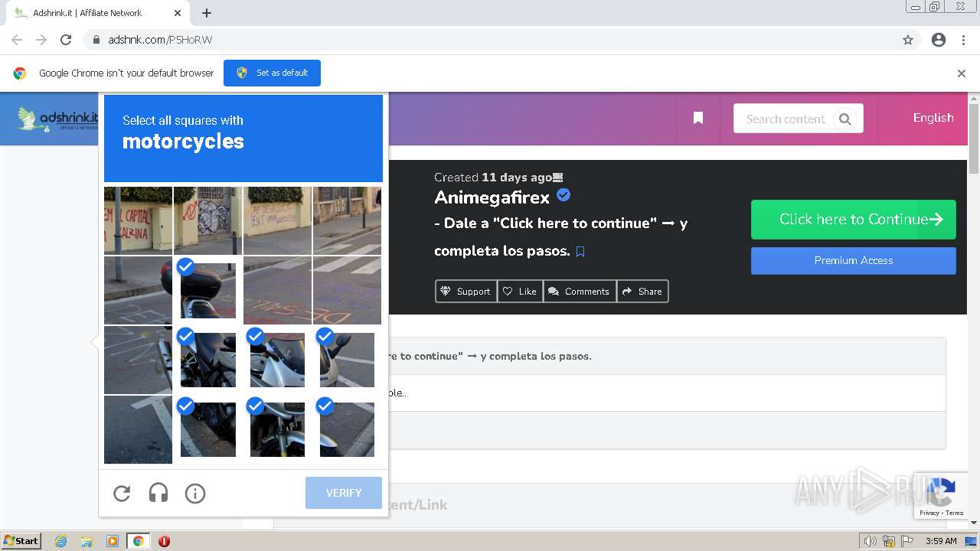Deselect third-row tile showing motorcycle seat
The width and height of the screenshot is (980, 551).
click(x=207, y=360)
